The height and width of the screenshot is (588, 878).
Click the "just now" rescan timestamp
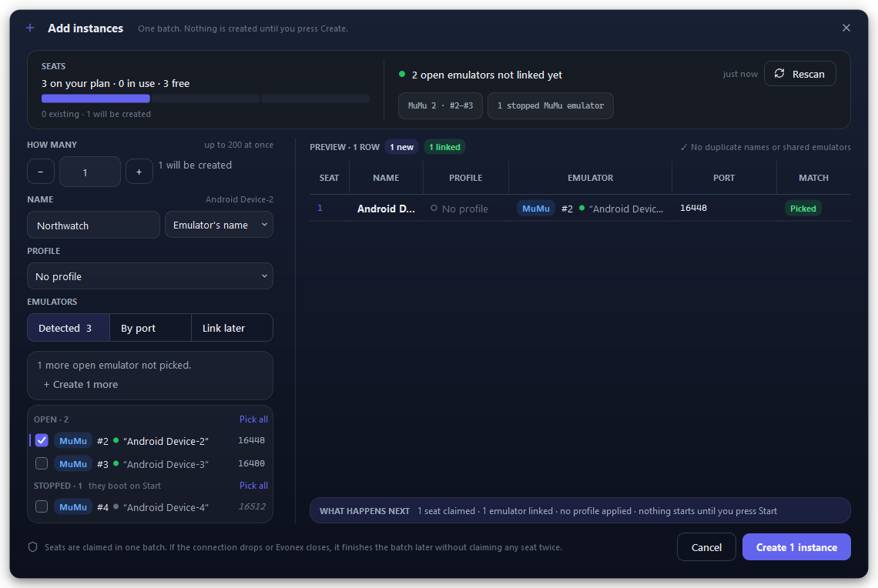click(x=739, y=74)
